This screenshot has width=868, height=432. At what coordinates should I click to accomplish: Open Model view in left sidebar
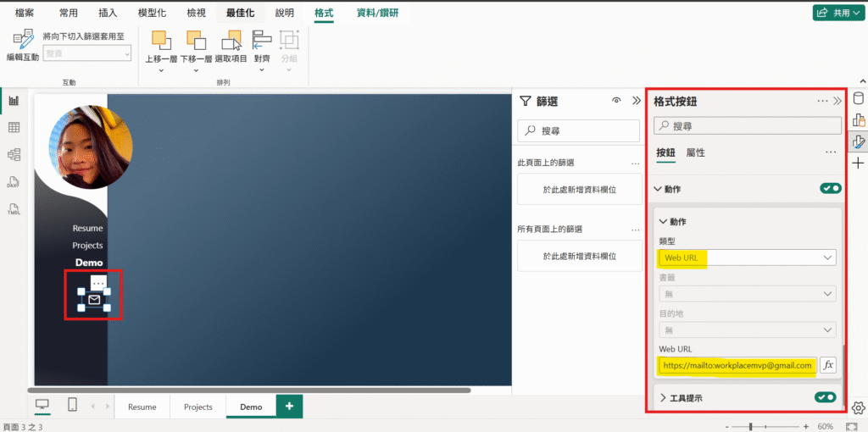(x=14, y=155)
